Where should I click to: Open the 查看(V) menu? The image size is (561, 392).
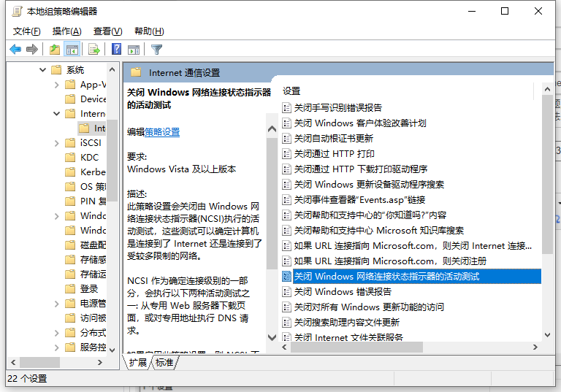click(107, 31)
